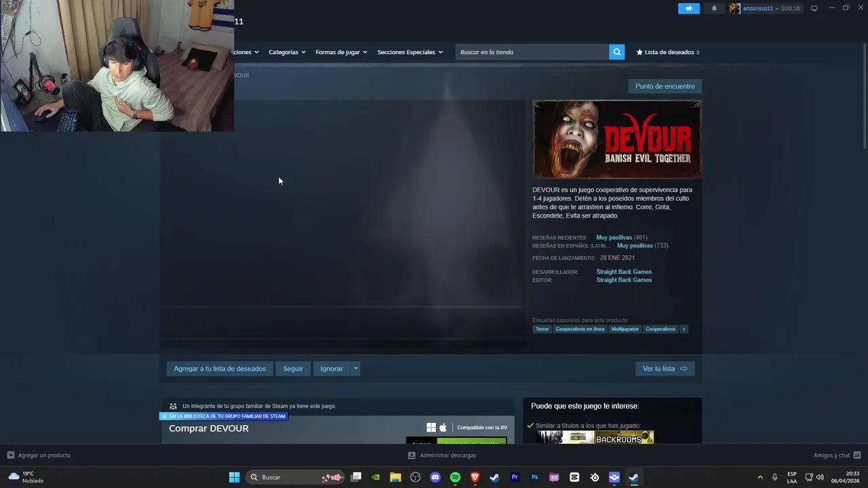Open the weather widget 19°C Nublado

[25, 477]
